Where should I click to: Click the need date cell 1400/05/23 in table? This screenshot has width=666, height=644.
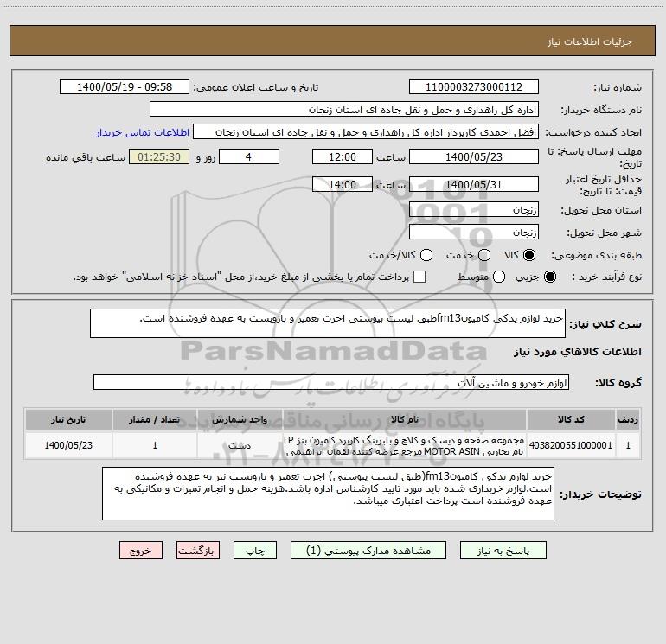pyautogui.click(x=68, y=445)
